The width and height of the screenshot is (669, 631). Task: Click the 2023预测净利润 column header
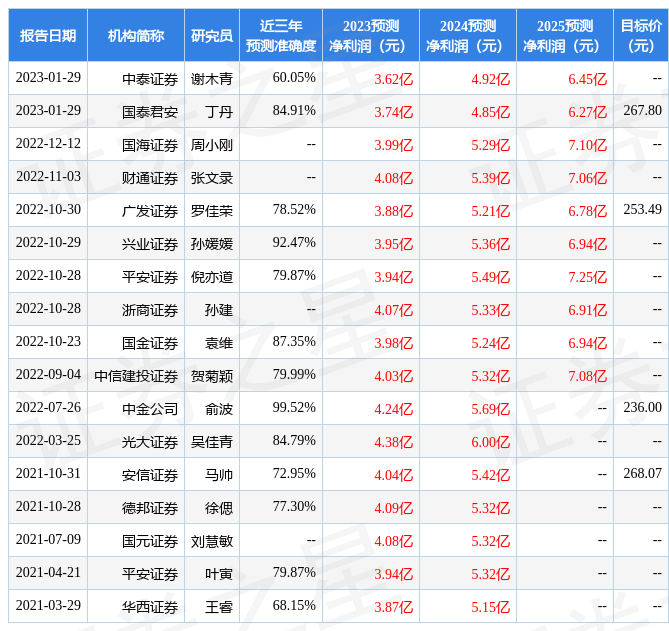370,36
